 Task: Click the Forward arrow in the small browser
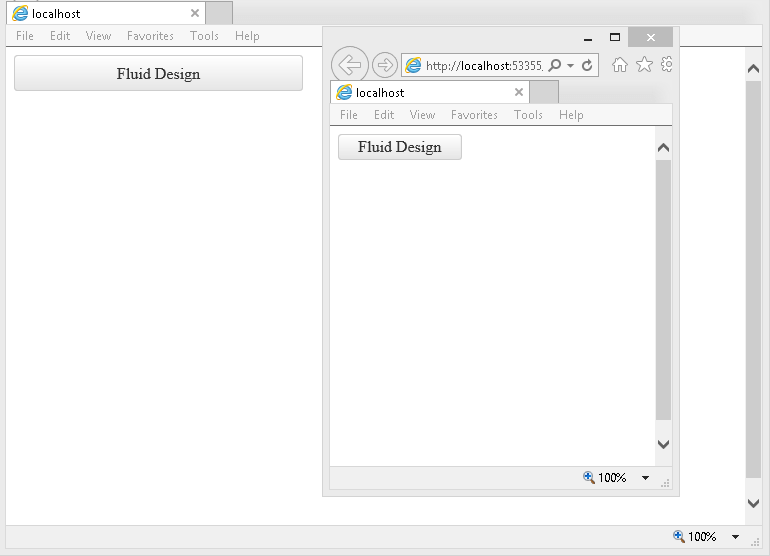[x=384, y=65]
